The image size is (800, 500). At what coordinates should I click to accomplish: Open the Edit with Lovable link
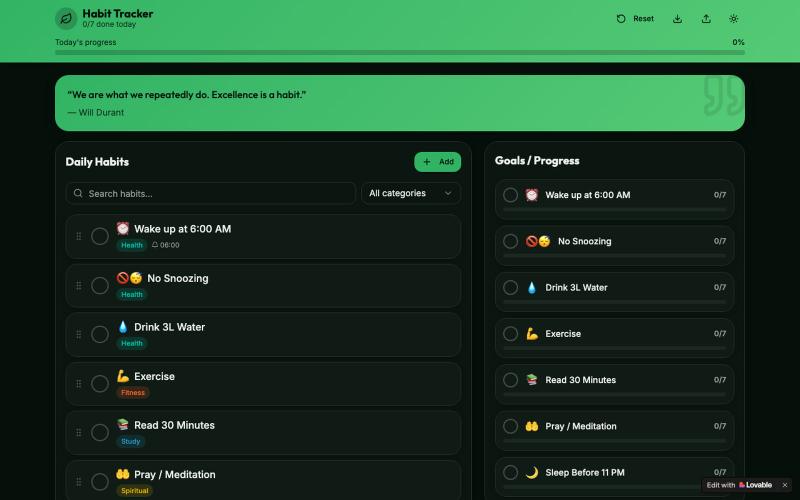coord(739,485)
